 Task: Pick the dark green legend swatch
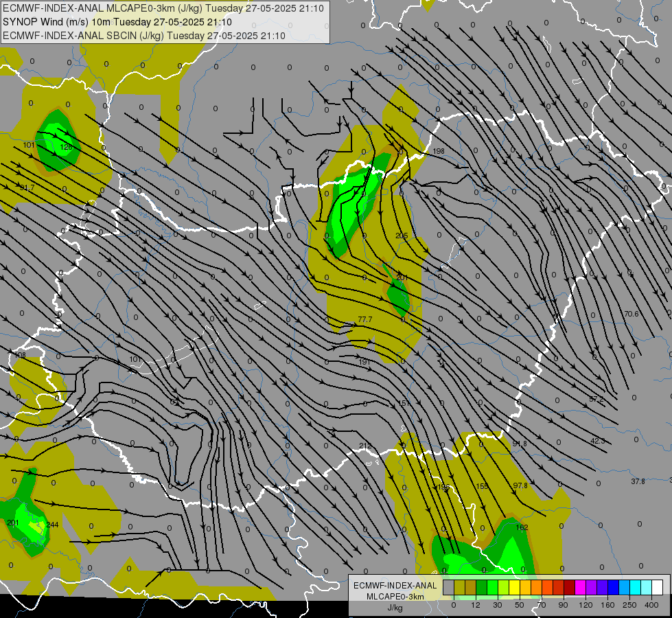tap(482, 587)
